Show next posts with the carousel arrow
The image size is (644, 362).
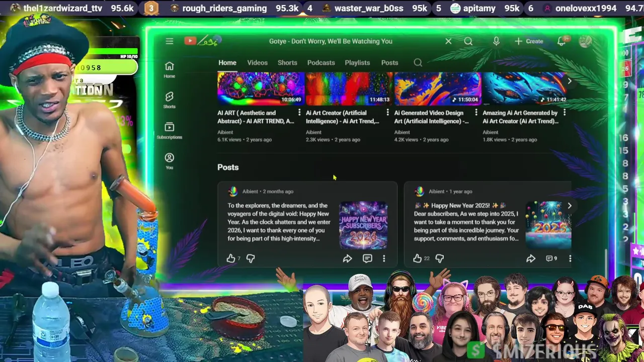coord(570,206)
